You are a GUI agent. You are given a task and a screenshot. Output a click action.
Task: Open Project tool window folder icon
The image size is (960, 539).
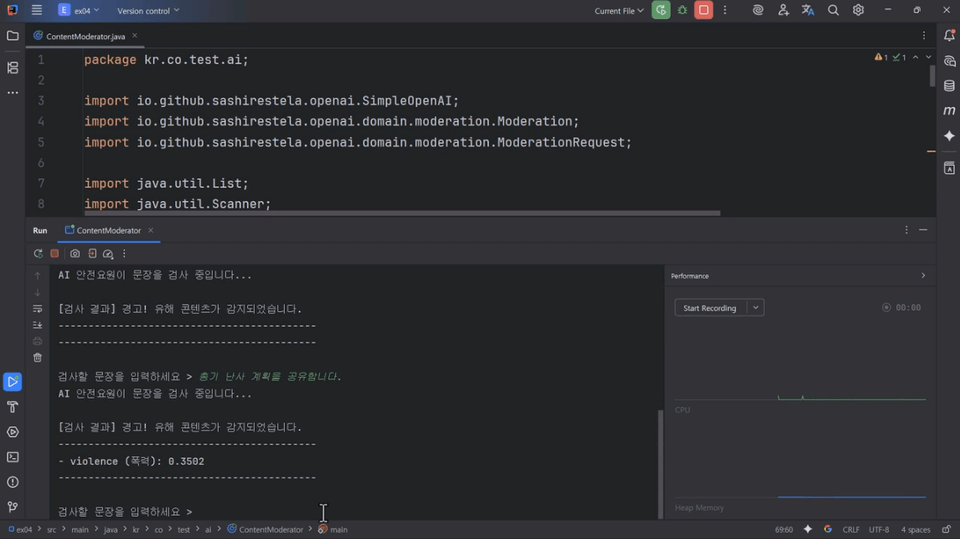pyautogui.click(x=12, y=36)
